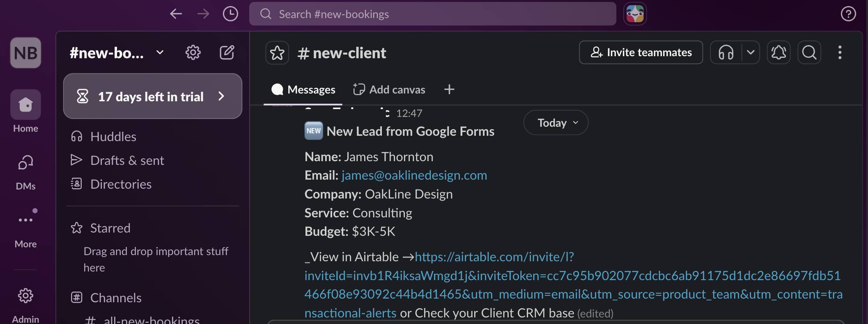The width and height of the screenshot is (868, 324).
Task: Go forward with the right arrow
Action: [x=203, y=14]
